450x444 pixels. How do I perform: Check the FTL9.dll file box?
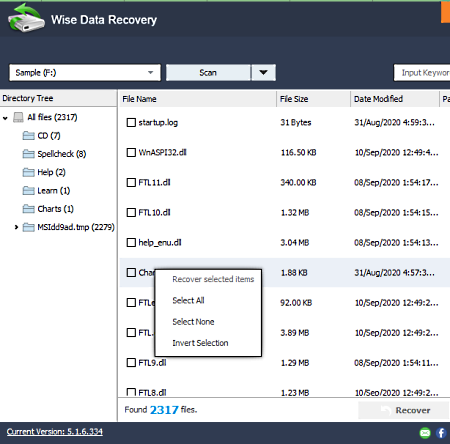[131, 362]
